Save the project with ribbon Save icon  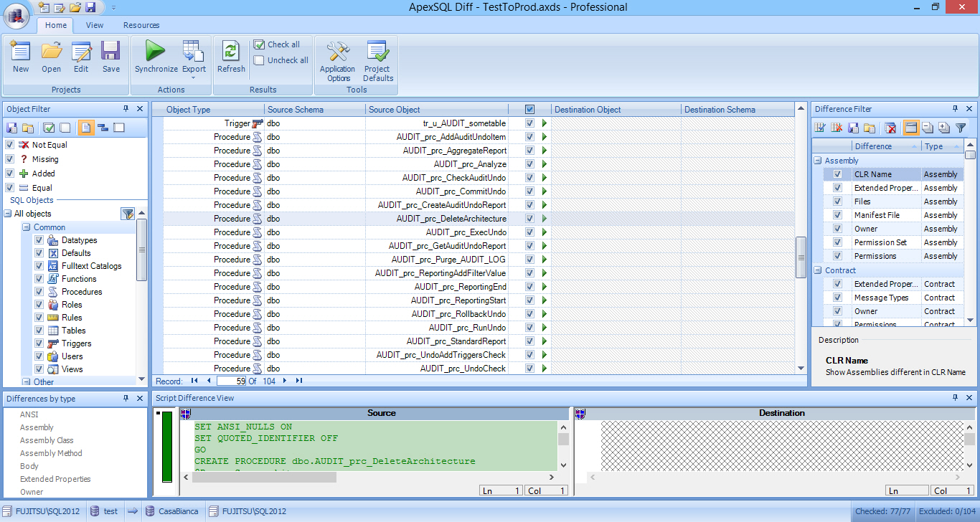[110, 57]
